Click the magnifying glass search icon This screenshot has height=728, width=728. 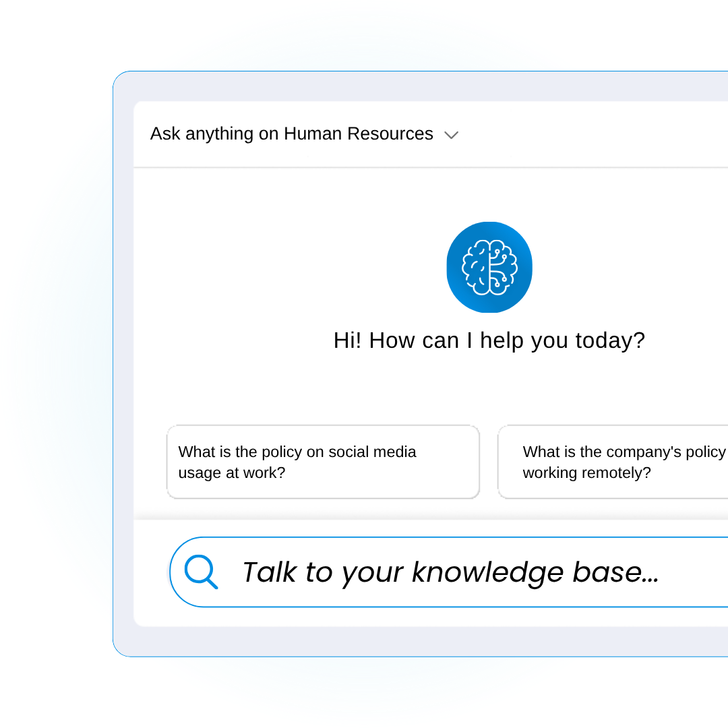pyautogui.click(x=201, y=572)
